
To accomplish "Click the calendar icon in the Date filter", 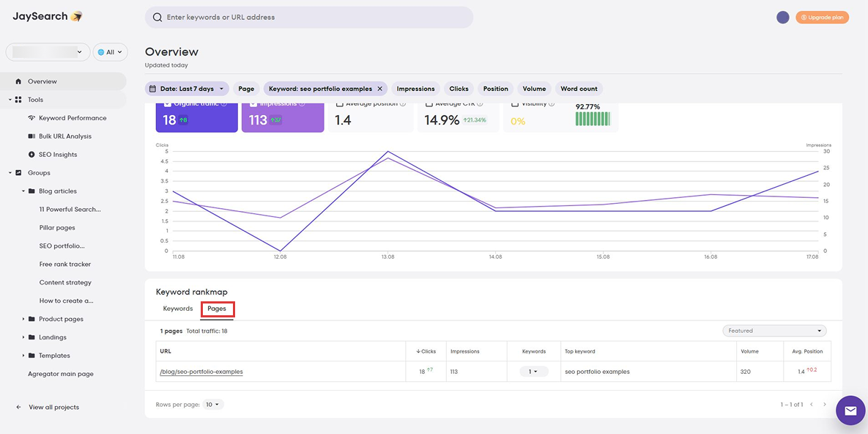I will point(152,89).
